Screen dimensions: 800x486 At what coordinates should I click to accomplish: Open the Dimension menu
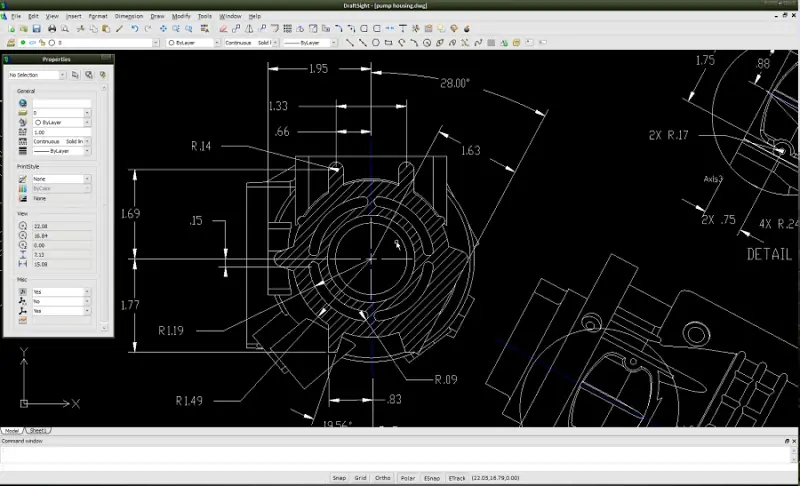(x=129, y=16)
